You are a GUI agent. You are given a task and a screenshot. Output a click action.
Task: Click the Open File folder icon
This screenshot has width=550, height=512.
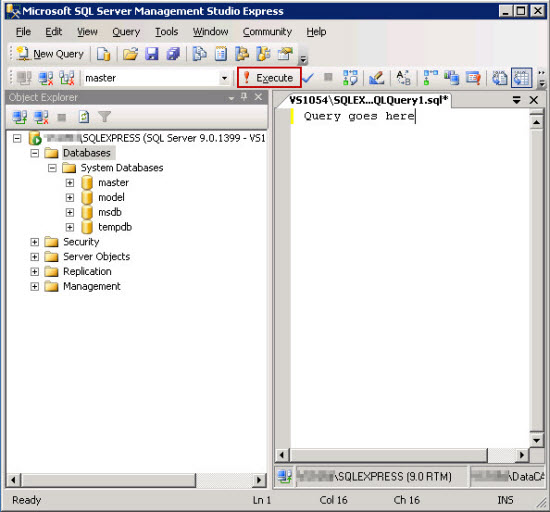(x=130, y=54)
